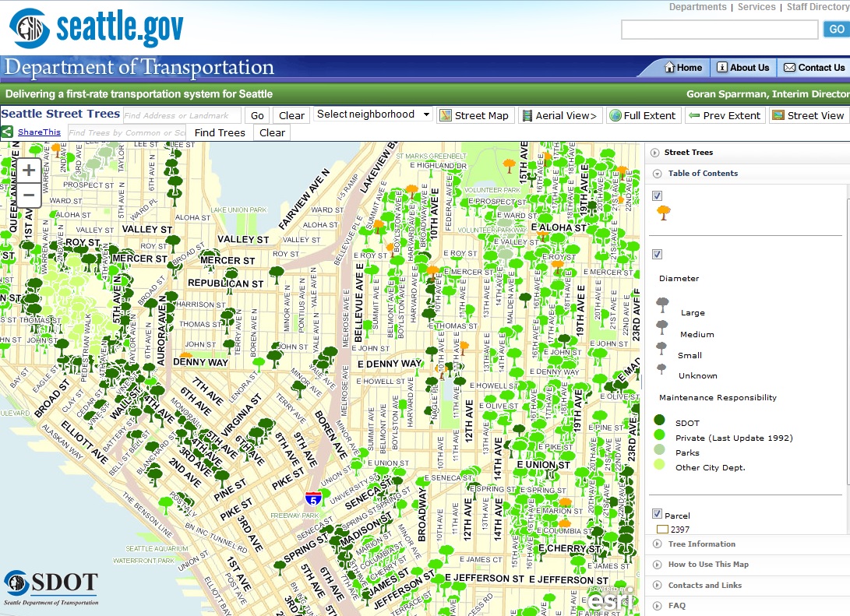
Task: Open the About Us page
Action: tap(742, 67)
